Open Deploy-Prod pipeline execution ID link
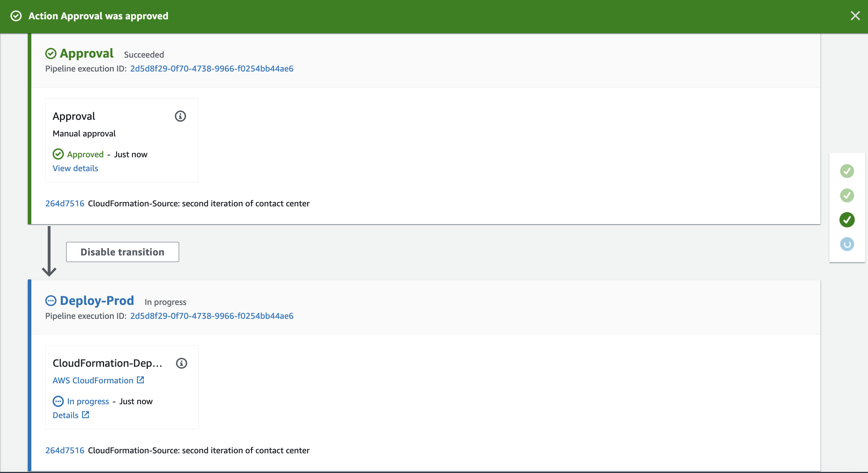Viewport: 868px width, 473px height. point(212,316)
